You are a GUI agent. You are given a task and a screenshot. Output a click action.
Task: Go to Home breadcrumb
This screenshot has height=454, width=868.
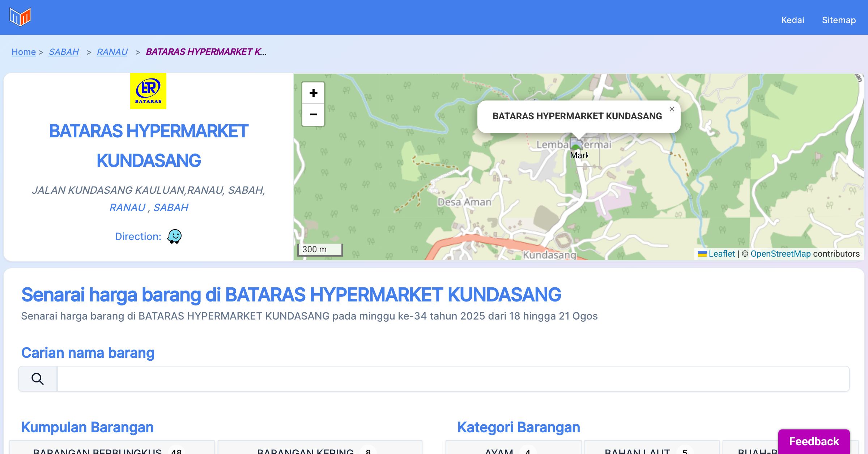24,52
